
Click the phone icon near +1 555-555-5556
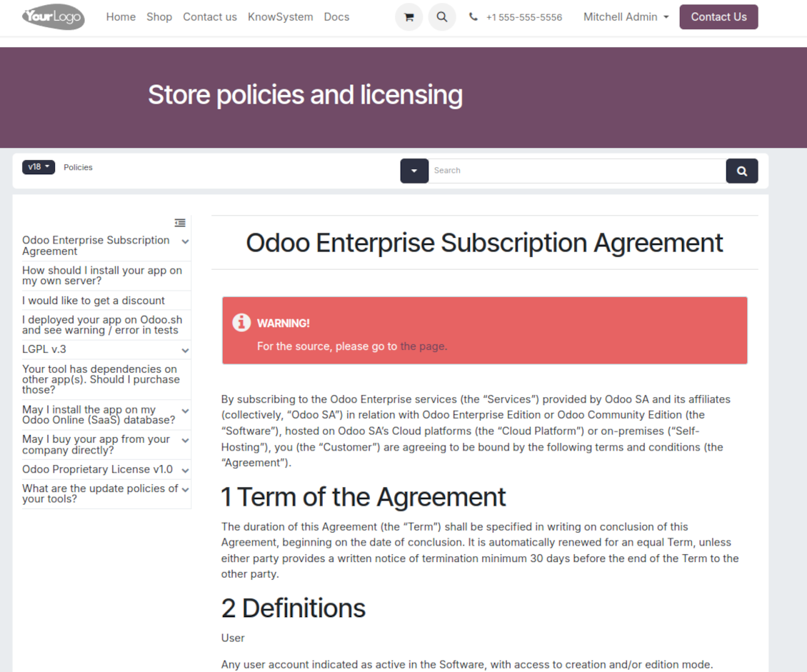473,17
